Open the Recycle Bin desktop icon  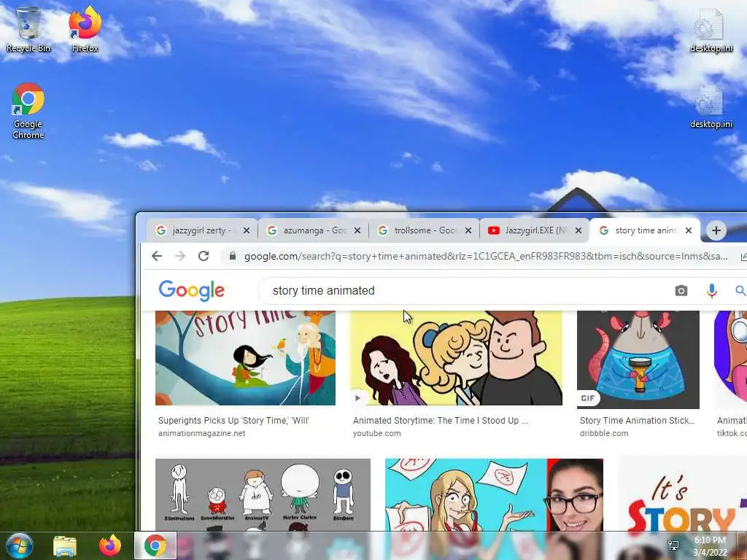coord(28,29)
